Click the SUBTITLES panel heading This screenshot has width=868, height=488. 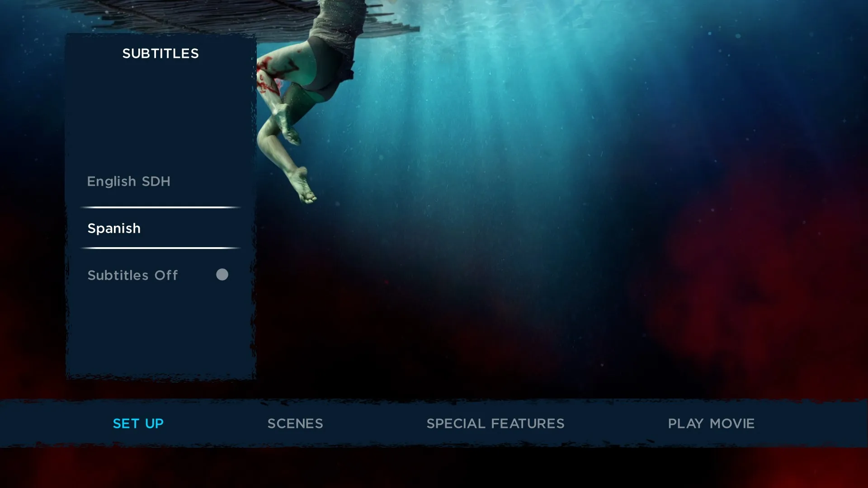(x=160, y=53)
